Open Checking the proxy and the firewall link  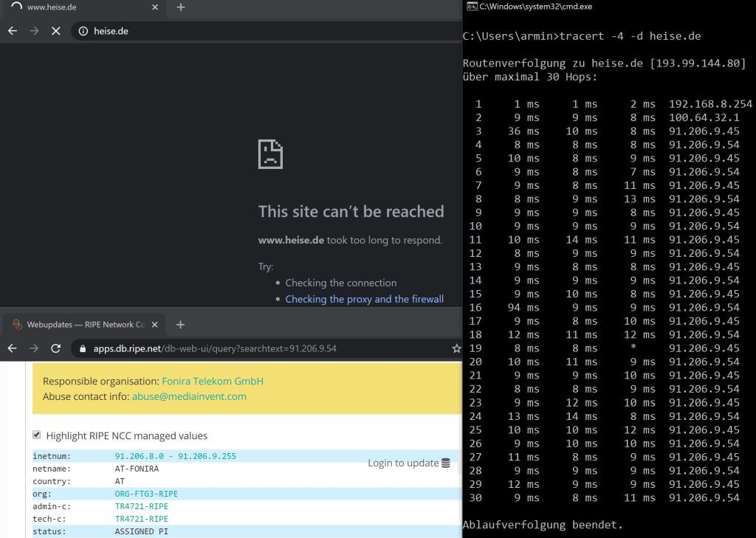(364, 299)
